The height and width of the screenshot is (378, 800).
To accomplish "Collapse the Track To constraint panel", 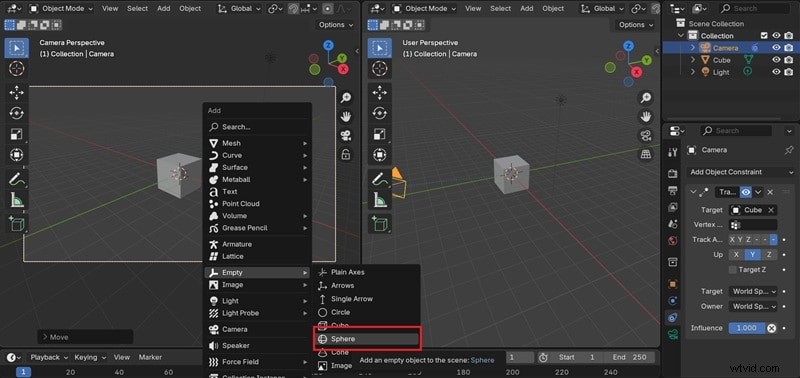I will point(692,192).
